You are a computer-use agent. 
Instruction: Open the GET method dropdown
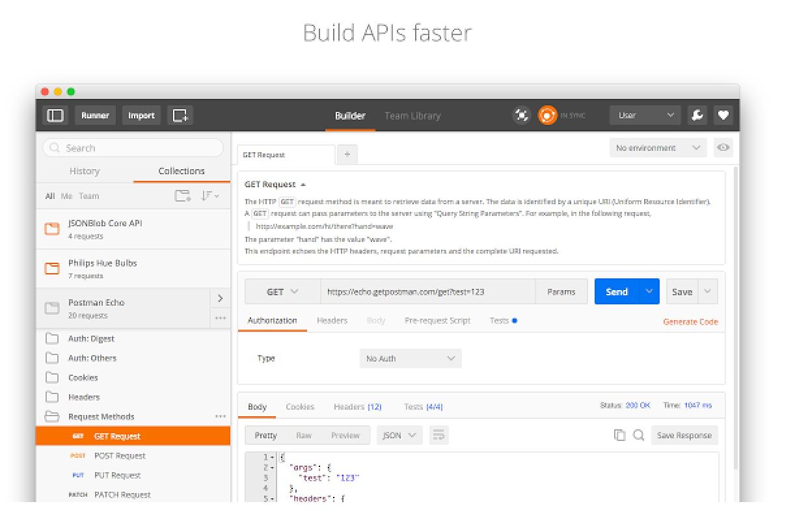(282, 292)
